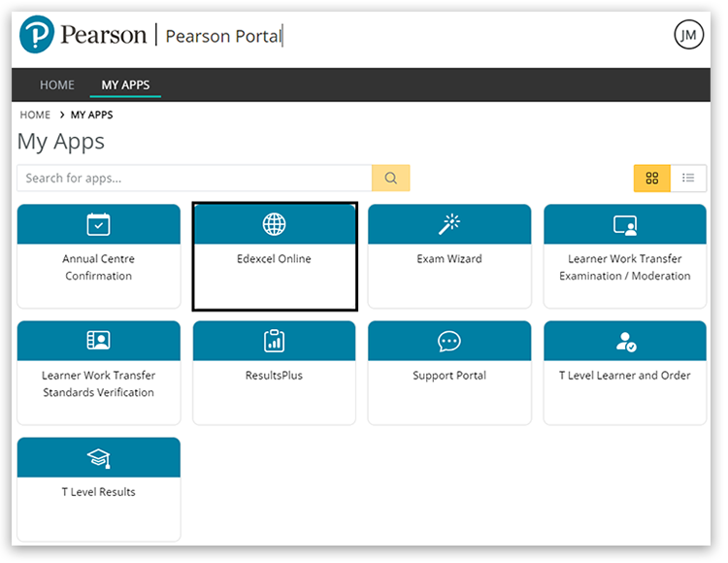The width and height of the screenshot is (728, 563).
Task: Click the HOME breadcrumb link
Action: [35, 115]
